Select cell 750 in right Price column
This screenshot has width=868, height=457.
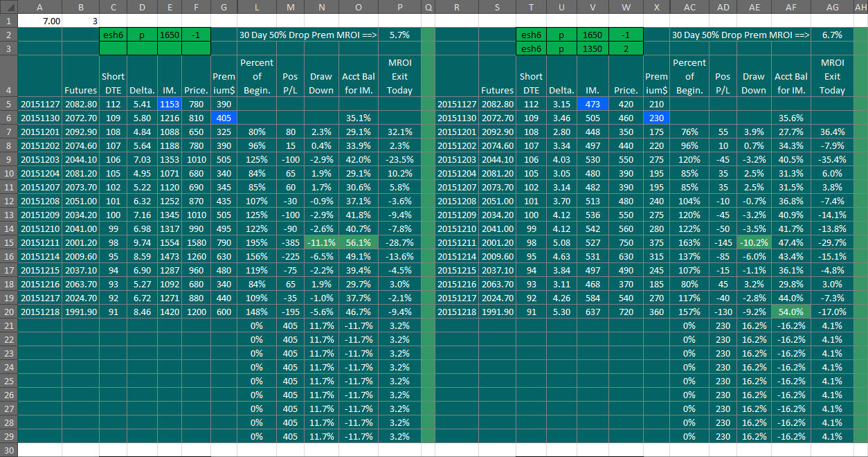(626, 242)
